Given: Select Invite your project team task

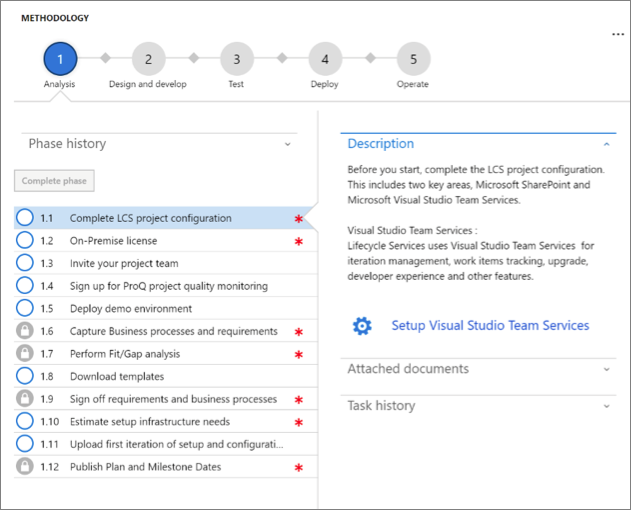Looking at the screenshot, I should (x=124, y=263).
